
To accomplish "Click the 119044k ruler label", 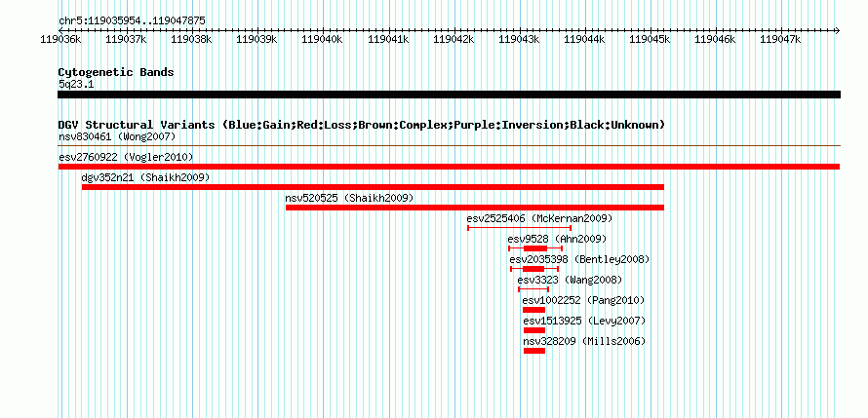I will 584,39.
